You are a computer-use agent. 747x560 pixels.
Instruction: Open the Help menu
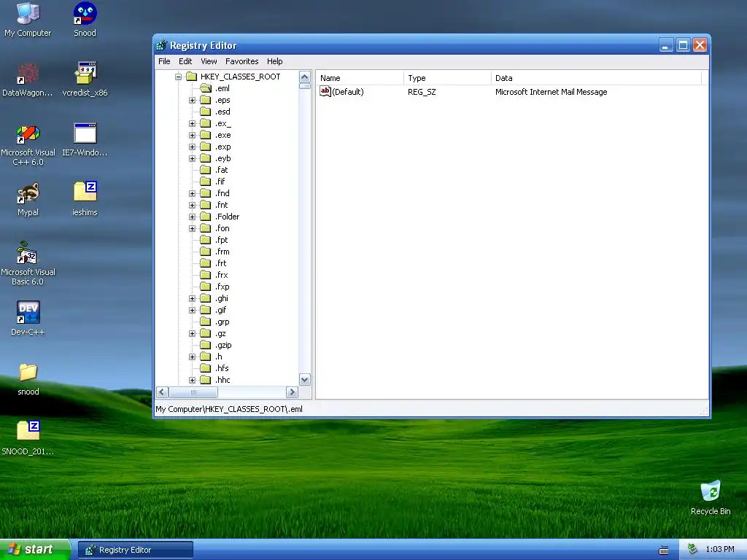pos(275,61)
